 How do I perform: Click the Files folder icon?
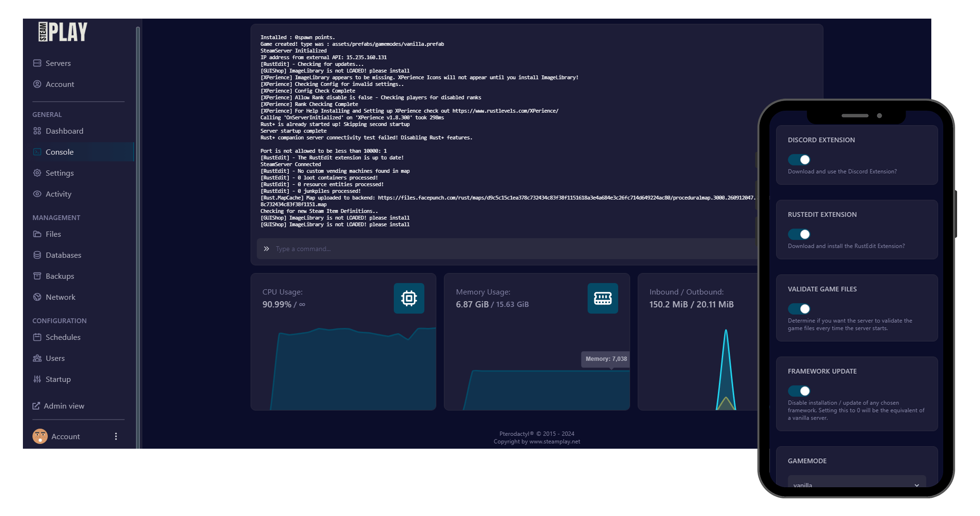(37, 234)
